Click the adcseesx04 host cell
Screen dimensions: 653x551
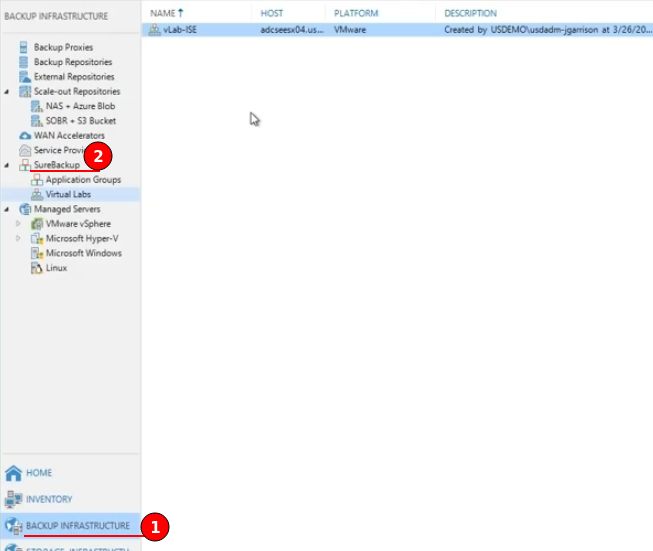[292, 30]
